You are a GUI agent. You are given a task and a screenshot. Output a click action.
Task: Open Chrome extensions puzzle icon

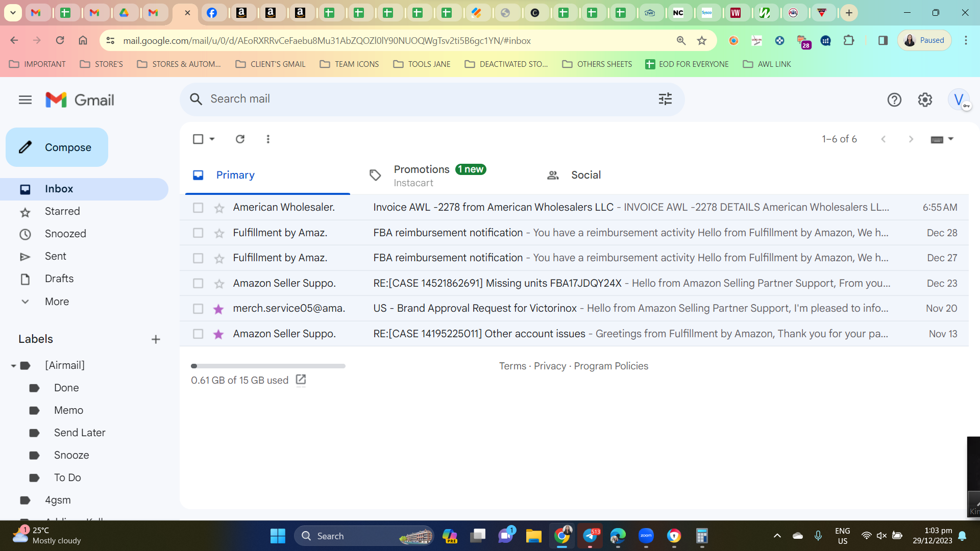(849, 40)
